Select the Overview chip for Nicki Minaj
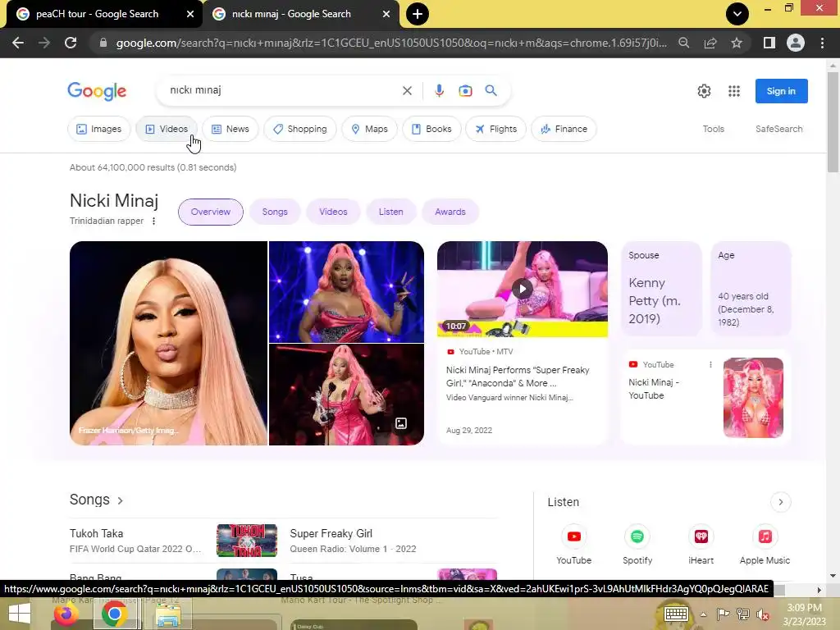840x630 pixels. [211, 212]
